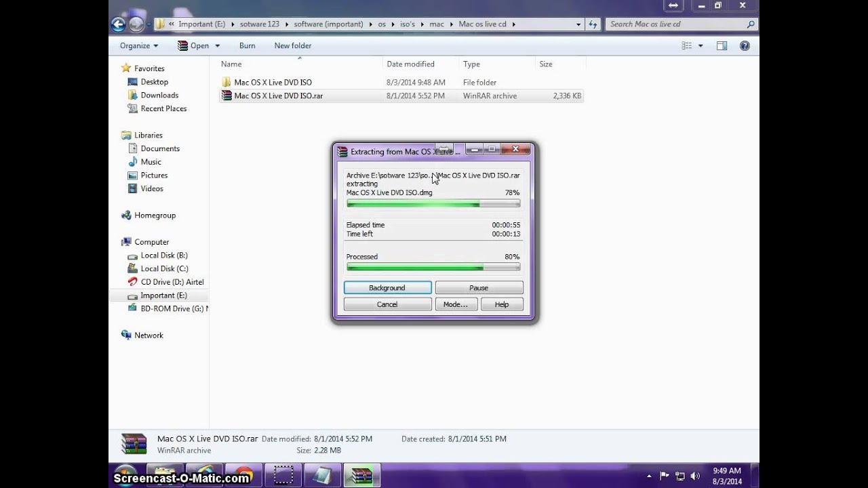Click the Favorites star icon

click(x=126, y=68)
